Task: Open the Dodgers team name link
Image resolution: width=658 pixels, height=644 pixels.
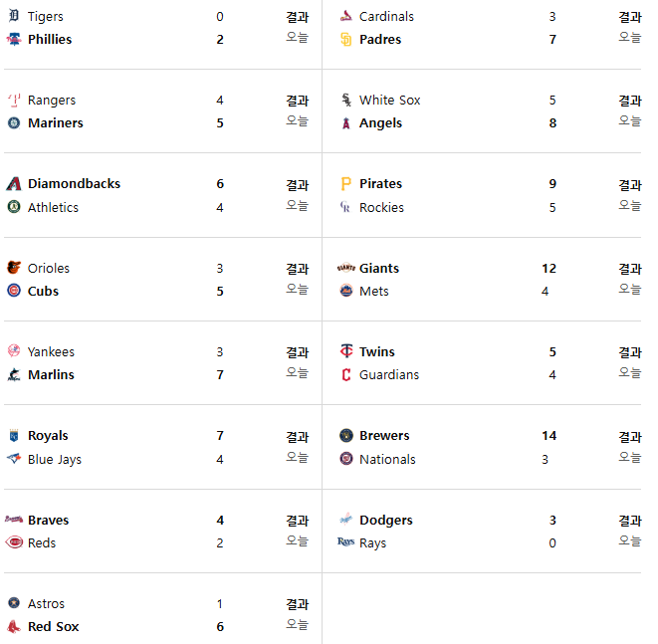Action: (386, 521)
